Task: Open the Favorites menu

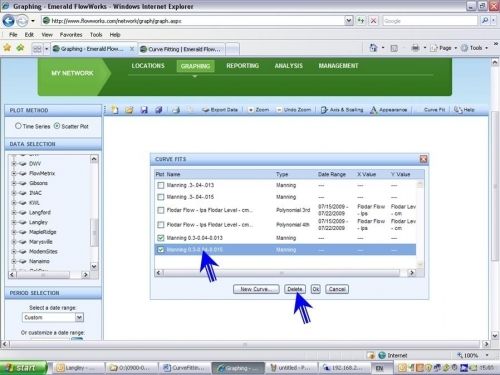Action: click(x=71, y=35)
